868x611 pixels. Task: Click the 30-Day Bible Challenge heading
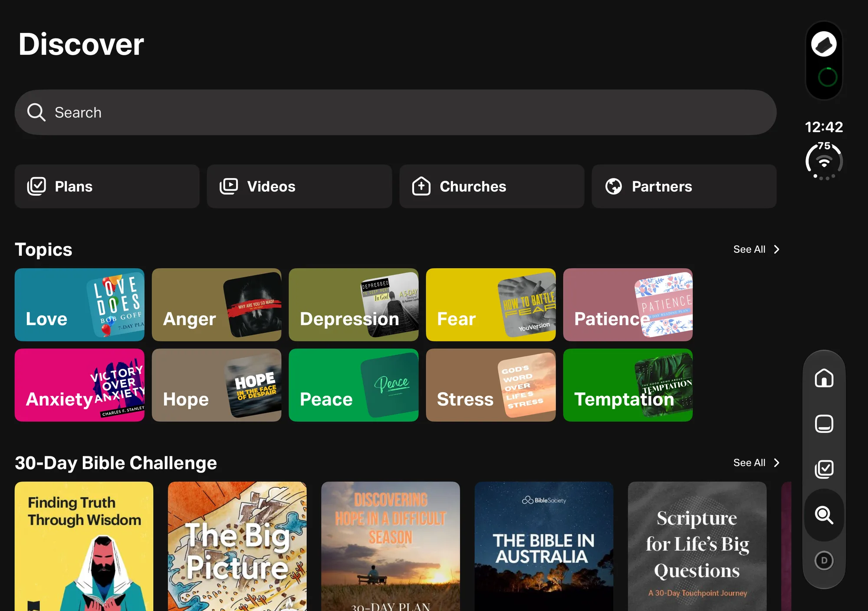tap(116, 463)
